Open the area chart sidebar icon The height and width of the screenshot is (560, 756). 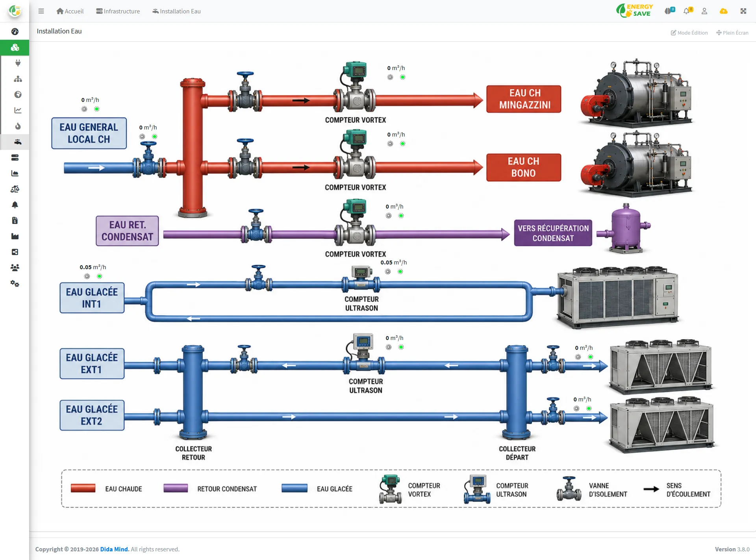(15, 173)
